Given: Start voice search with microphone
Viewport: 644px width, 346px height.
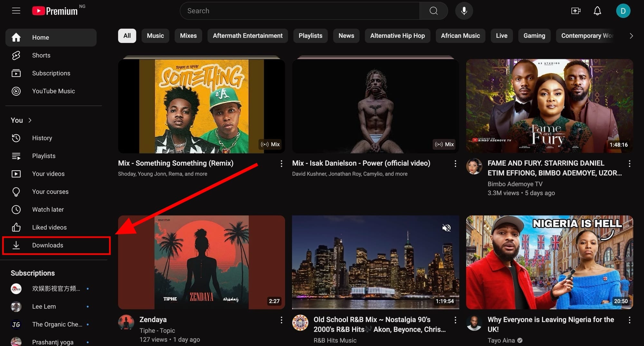Looking at the screenshot, I should [464, 11].
